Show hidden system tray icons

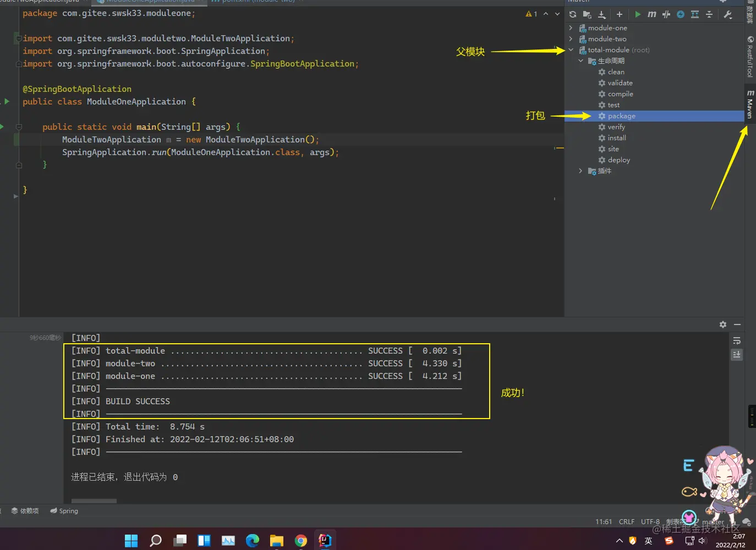tap(619, 541)
